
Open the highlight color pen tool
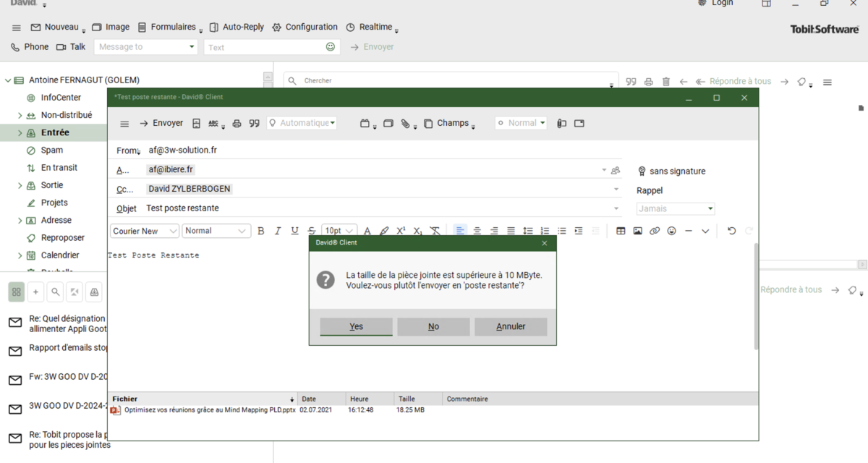tap(384, 231)
